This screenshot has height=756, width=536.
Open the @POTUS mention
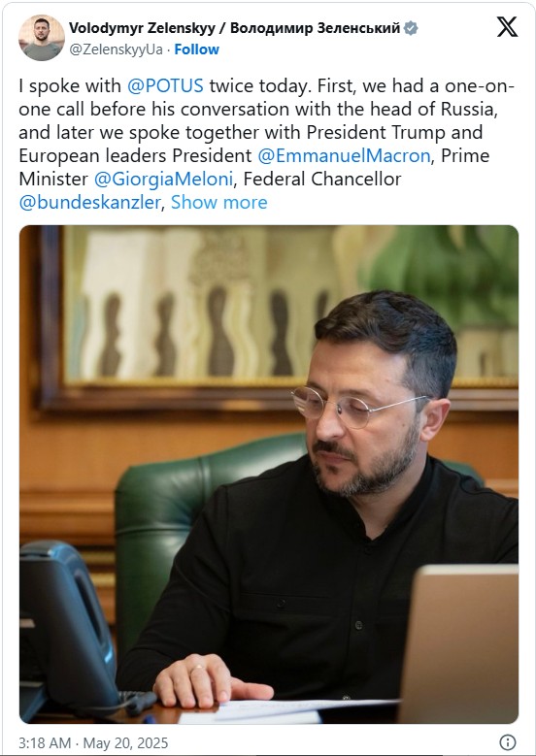[165, 85]
